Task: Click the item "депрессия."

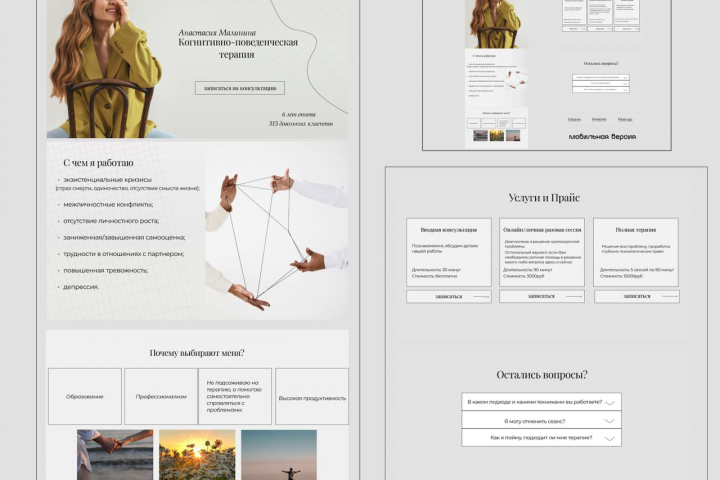Action: (81, 287)
